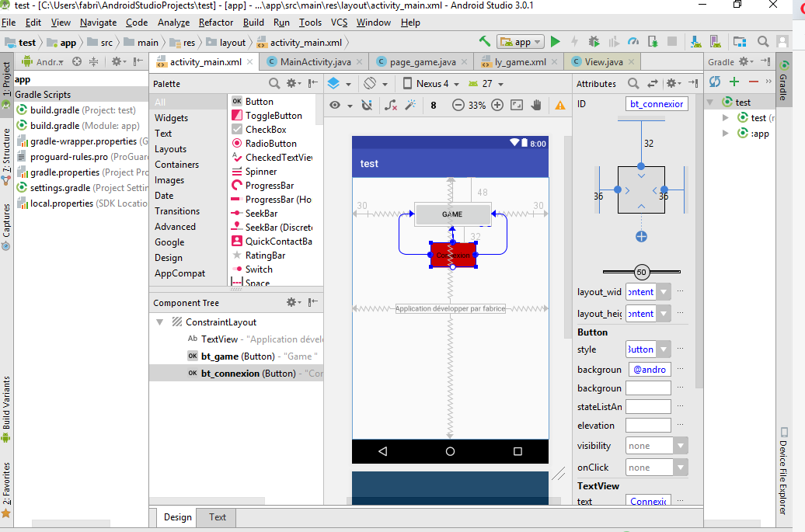This screenshot has width=805, height=532.
Task: Select the pan hand tool
Action: [x=536, y=105]
